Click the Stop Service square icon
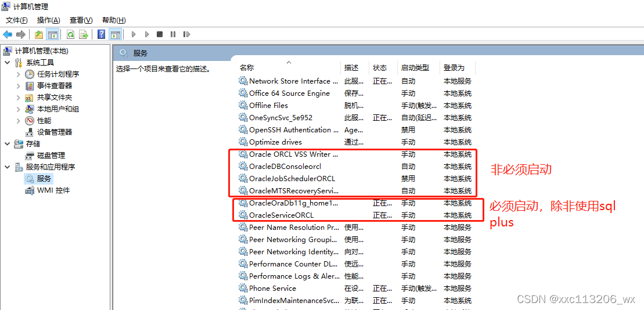Viewport: 644px width, 310px height. pos(160,34)
